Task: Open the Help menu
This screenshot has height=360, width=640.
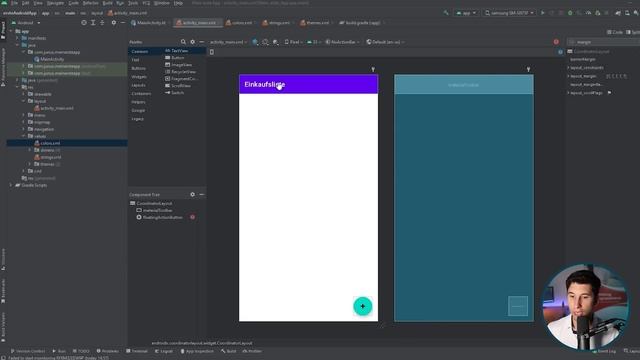Action: (x=178, y=3)
